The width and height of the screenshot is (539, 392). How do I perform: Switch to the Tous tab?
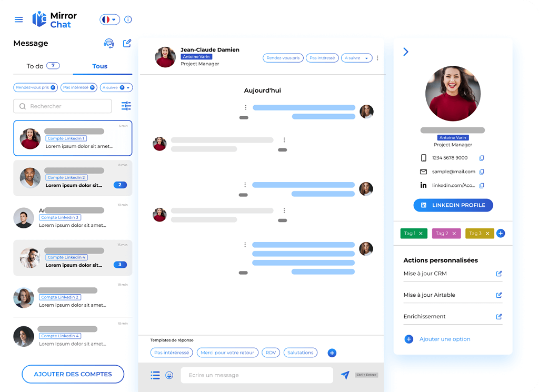[x=99, y=66]
